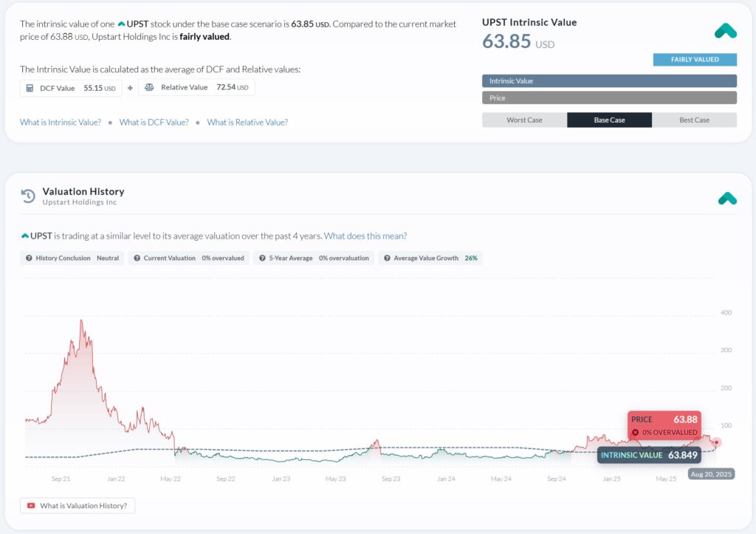The height and width of the screenshot is (534, 756).
Task: Click the "What does this mean?" link
Action: tap(365, 236)
